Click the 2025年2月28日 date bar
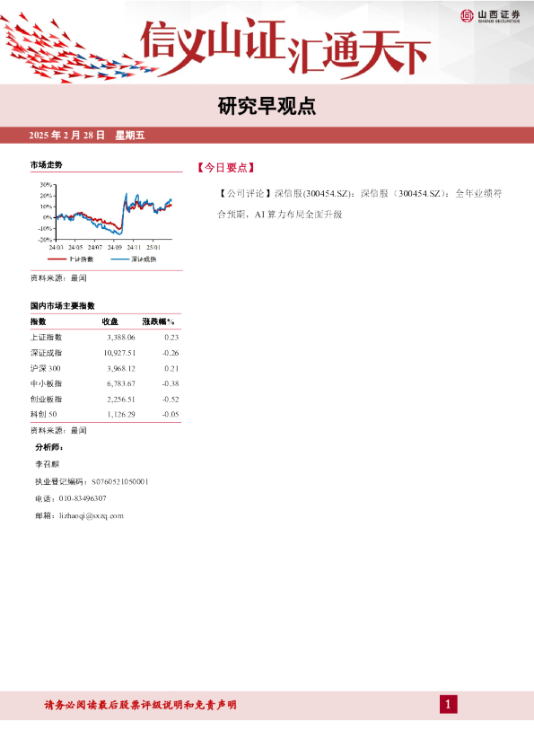Viewport: 534px width, 756px height. (x=267, y=135)
